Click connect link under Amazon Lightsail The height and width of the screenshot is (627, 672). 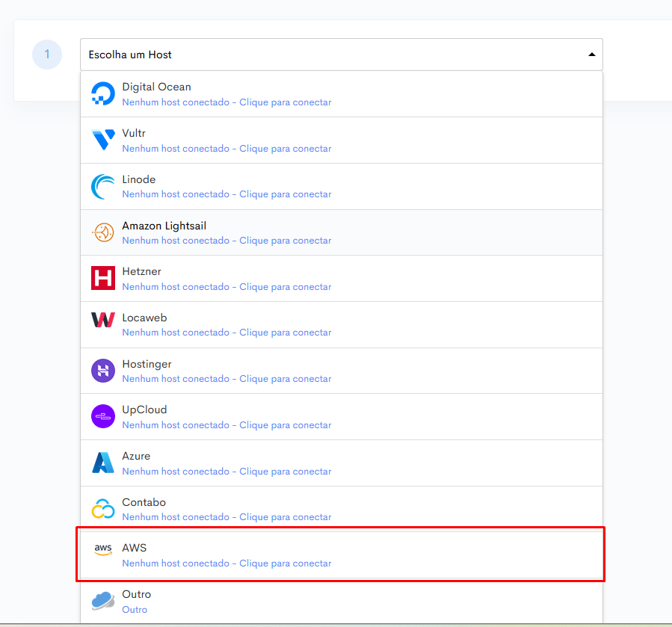226,241
